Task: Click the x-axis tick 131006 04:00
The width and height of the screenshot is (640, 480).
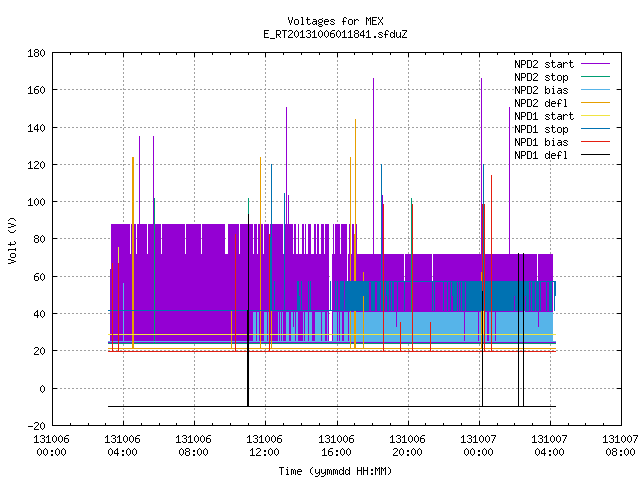Action: click(122, 446)
